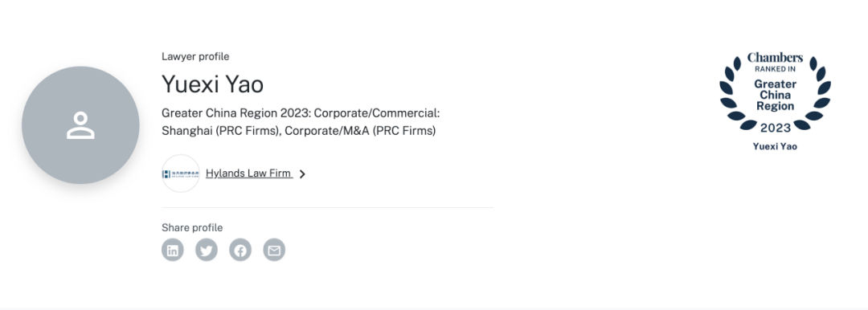The width and height of the screenshot is (868, 310).
Task: Share the profile on LinkedIn
Action: 173,251
